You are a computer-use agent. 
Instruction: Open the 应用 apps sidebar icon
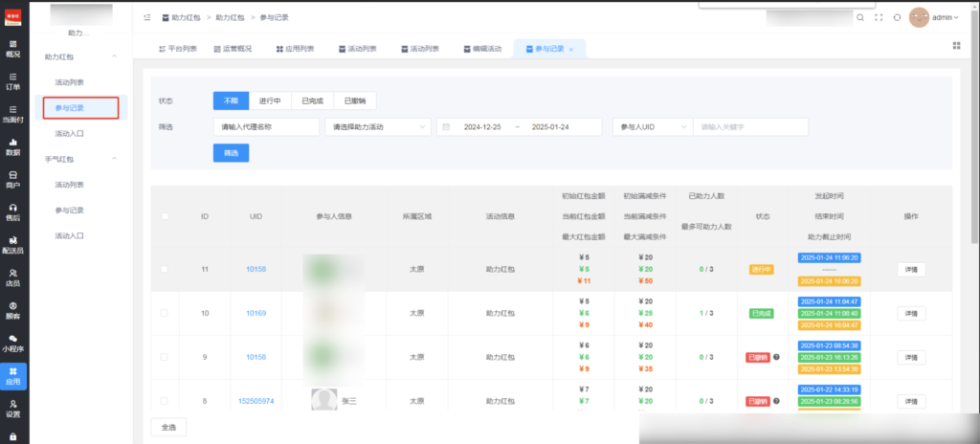click(x=13, y=376)
